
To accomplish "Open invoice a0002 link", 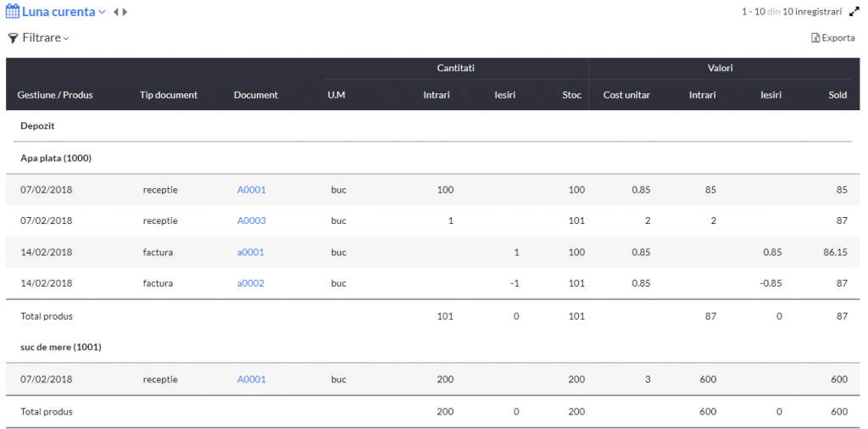I will click(251, 283).
